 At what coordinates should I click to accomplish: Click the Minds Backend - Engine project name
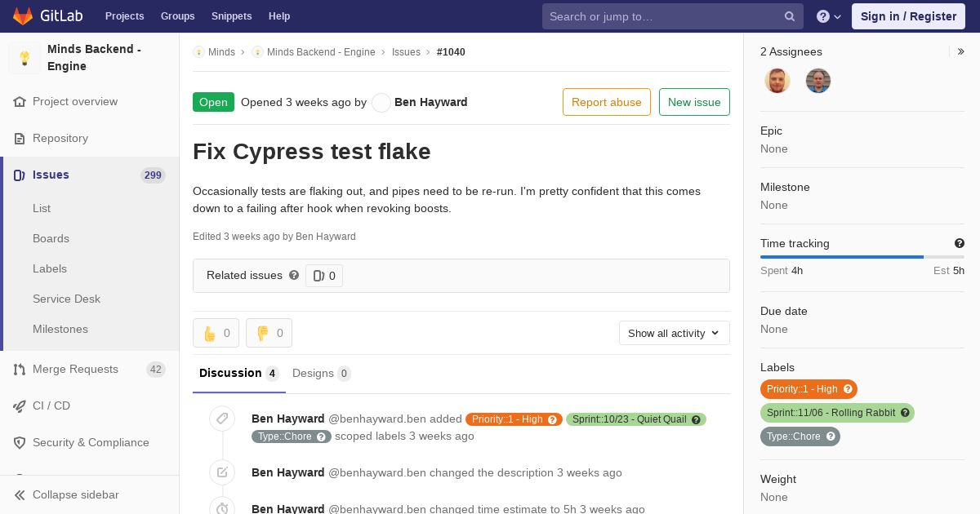pos(94,58)
